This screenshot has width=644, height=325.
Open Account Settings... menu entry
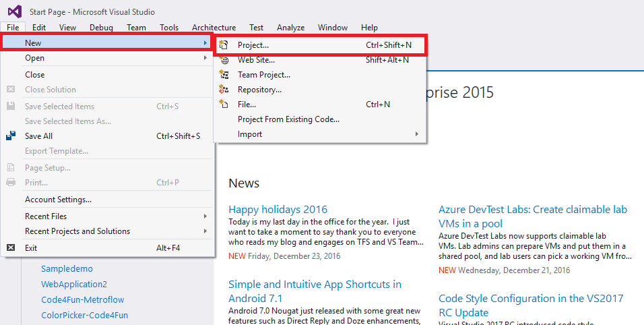tap(107, 200)
